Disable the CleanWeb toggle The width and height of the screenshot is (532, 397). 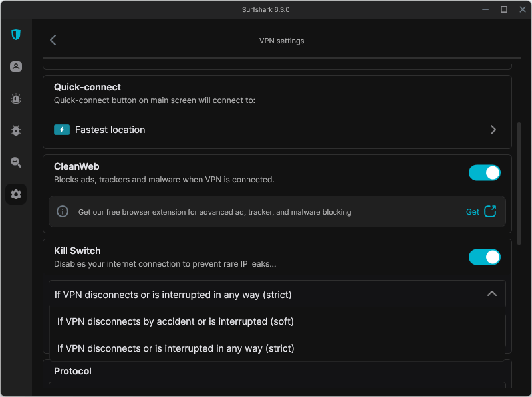[x=484, y=173]
